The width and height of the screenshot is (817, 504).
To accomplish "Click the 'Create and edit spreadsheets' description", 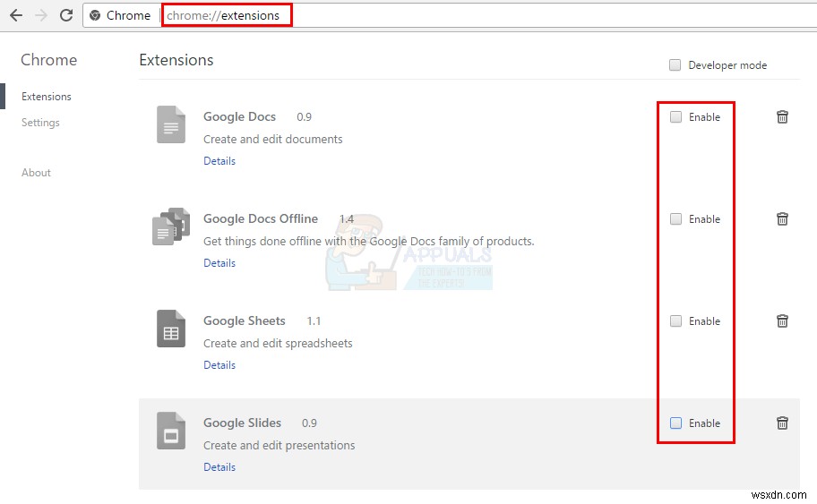I will click(278, 343).
